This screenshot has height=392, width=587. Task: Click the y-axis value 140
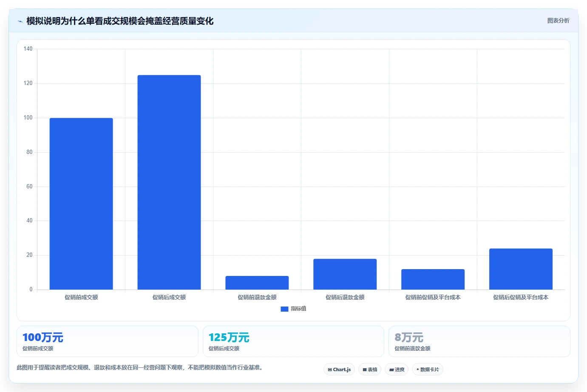[x=28, y=49]
